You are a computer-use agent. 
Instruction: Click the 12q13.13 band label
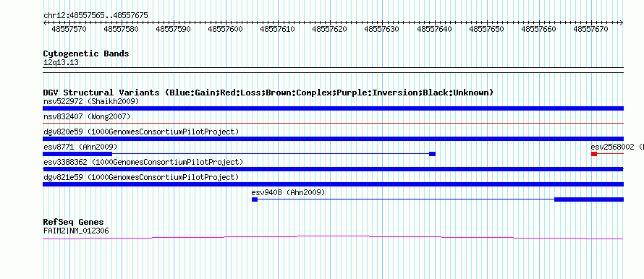[61, 63]
